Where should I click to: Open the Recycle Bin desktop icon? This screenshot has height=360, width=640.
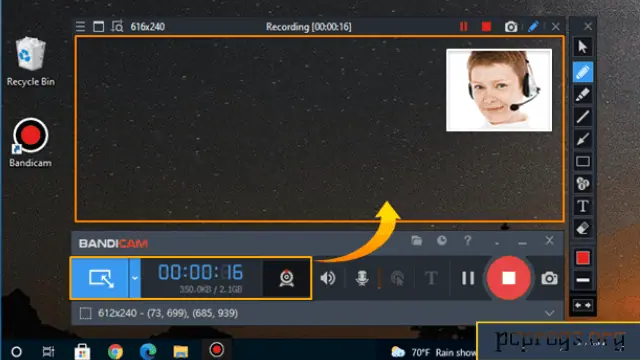click(31, 62)
